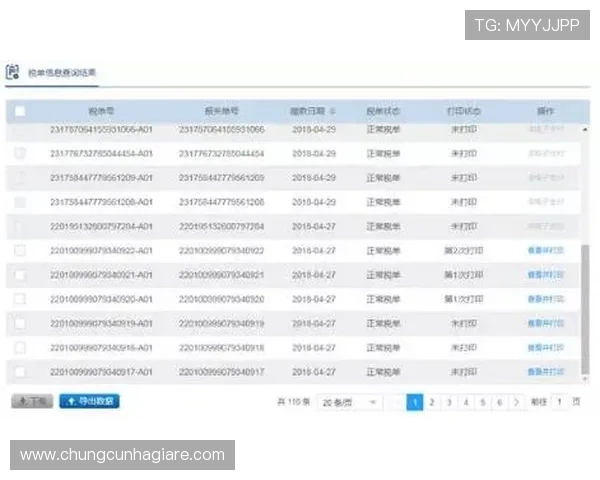Open 查看并打印 link in row 340917-A01

click(x=546, y=372)
